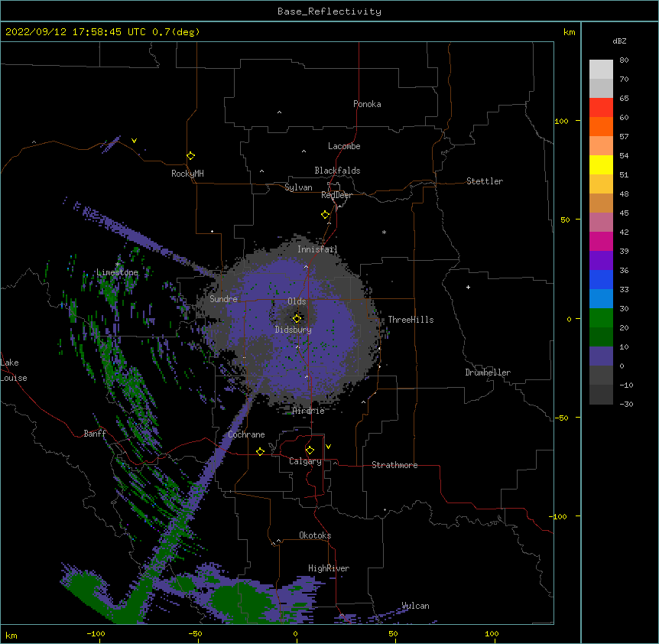Select the 42 dBZ magenta legend swatch

601,241
